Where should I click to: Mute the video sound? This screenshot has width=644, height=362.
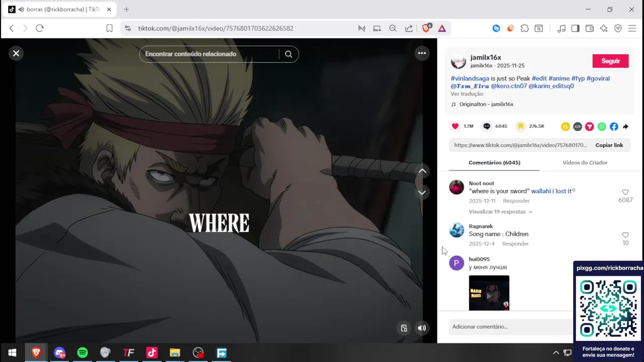[422, 328]
